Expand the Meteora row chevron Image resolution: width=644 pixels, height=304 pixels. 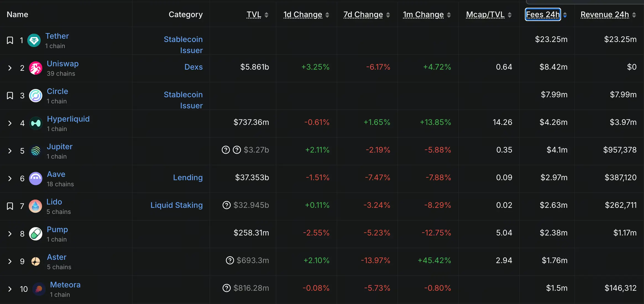click(10, 289)
